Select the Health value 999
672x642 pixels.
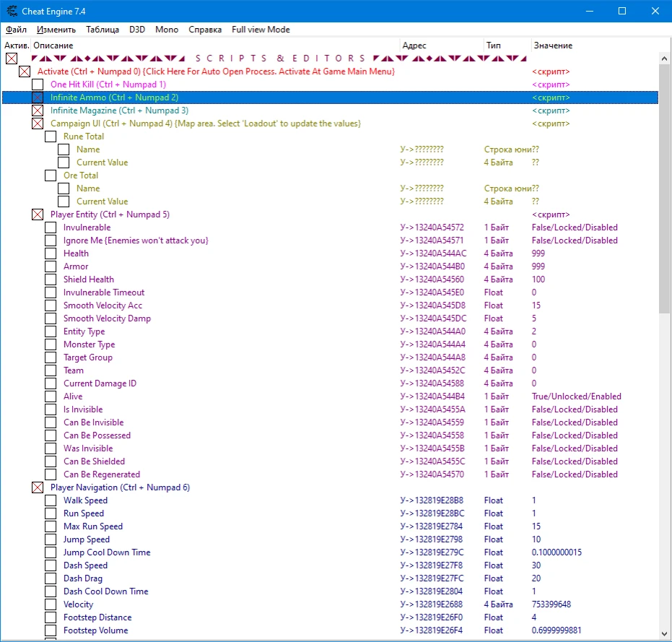(538, 253)
